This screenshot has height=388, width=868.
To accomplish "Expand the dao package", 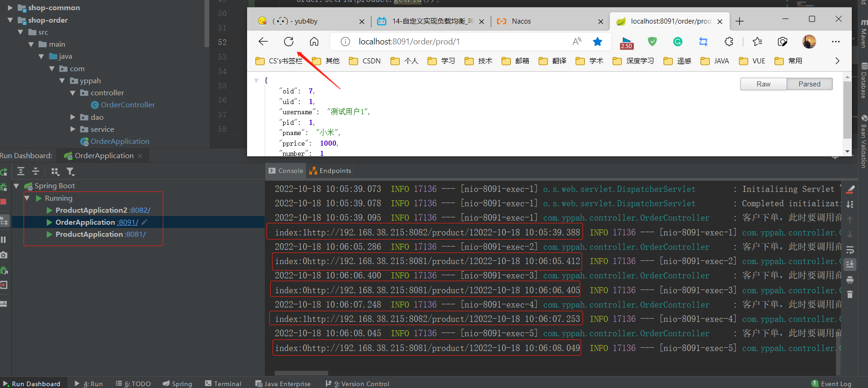I will click(x=73, y=117).
